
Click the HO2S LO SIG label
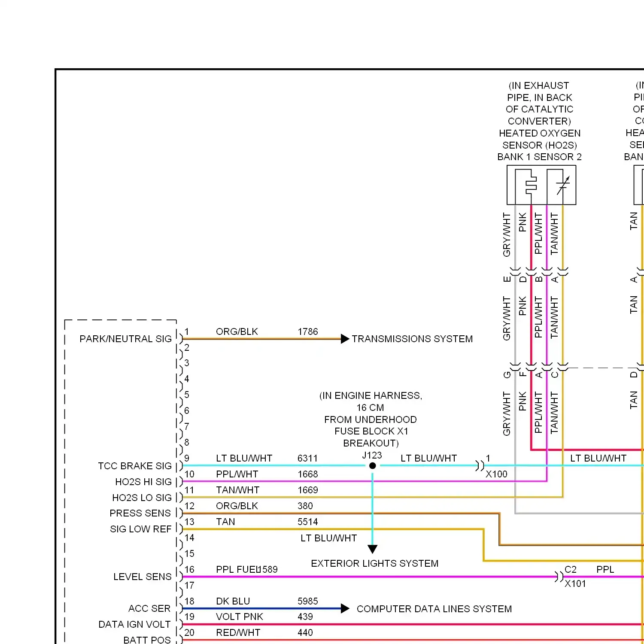pyautogui.click(x=142, y=498)
